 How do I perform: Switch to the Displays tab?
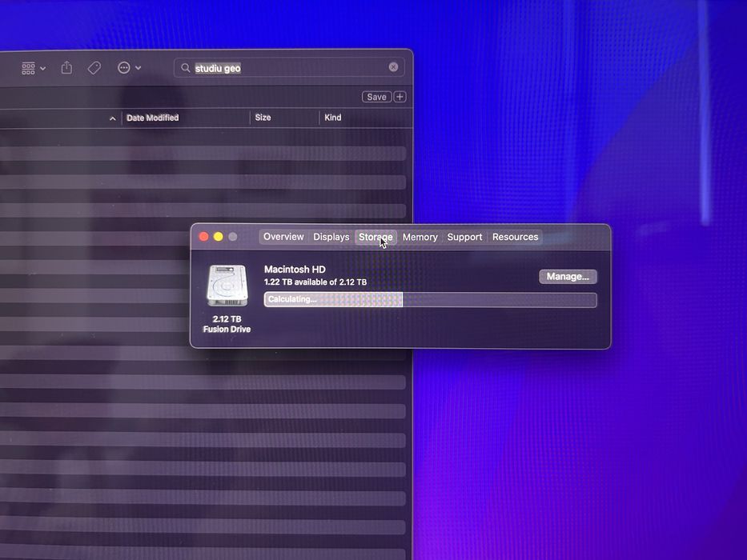pyautogui.click(x=331, y=237)
